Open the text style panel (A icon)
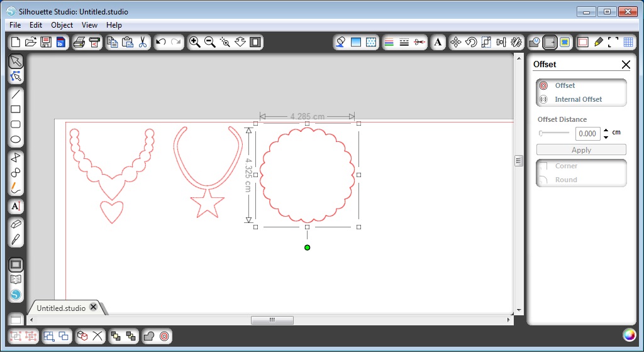The width and height of the screenshot is (644, 353). (x=438, y=42)
